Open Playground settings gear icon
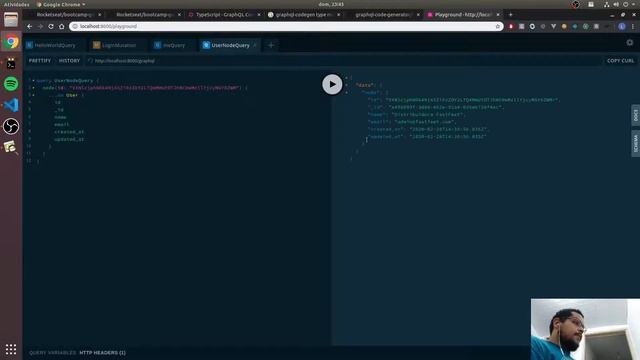The image size is (640, 360). click(630, 42)
